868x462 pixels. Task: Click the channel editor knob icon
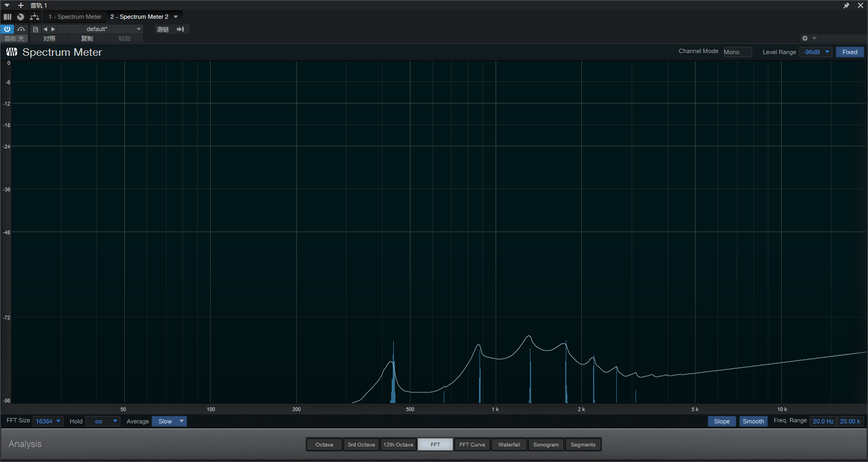click(x=21, y=17)
